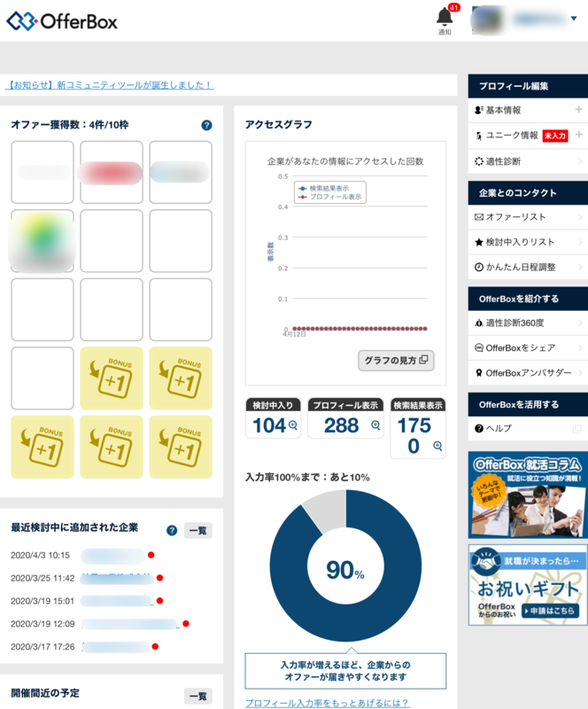
Task: Expand the plus icon next to 基本情報
Action: [578, 109]
